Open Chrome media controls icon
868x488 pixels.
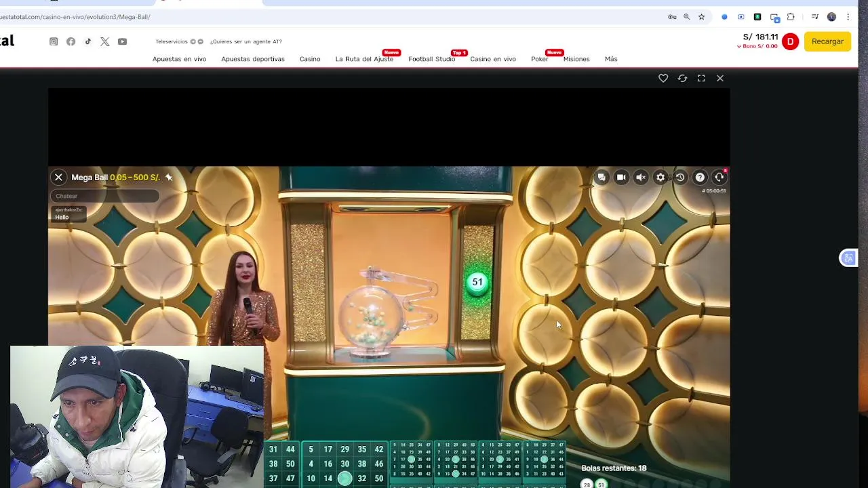point(815,17)
